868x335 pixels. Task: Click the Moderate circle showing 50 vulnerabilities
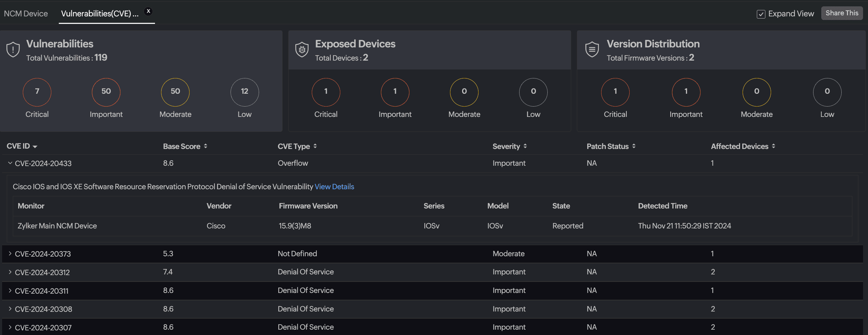(x=175, y=92)
